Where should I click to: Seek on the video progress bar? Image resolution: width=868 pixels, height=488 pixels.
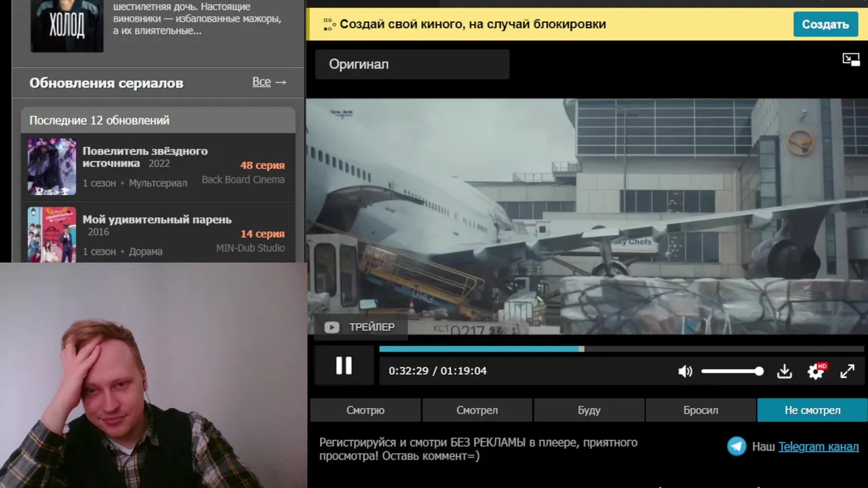(622, 349)
